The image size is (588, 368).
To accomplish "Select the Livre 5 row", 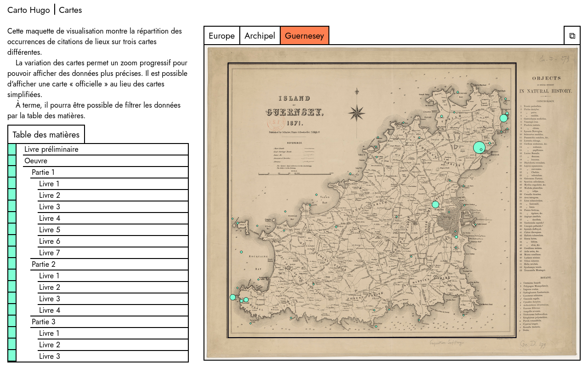I will tap(113, 230).
